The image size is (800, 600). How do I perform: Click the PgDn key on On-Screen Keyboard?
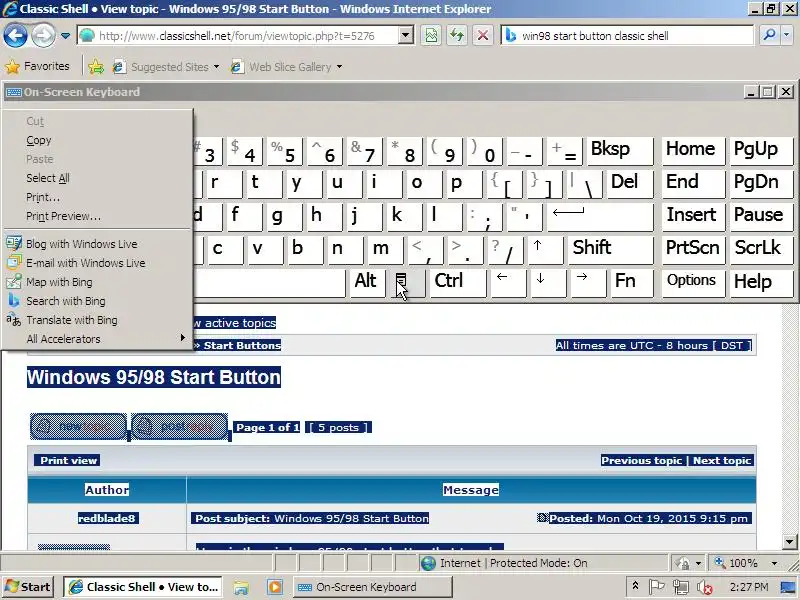point(761,184)
